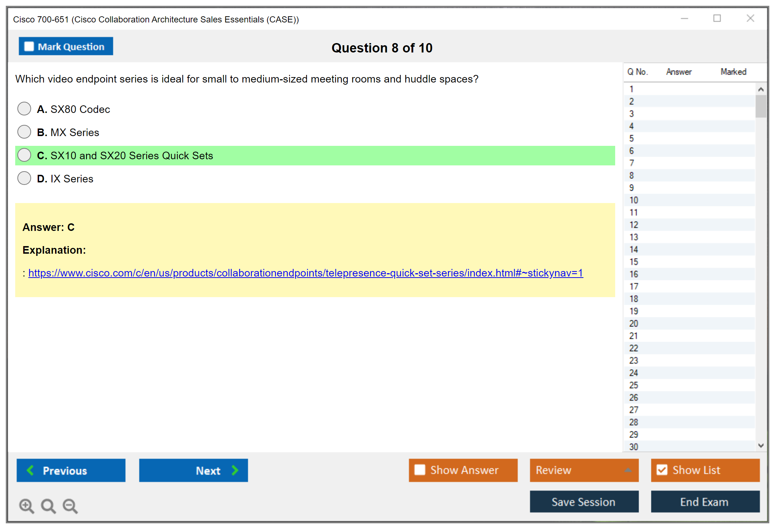Select question 8 in the list
The width and height of the screenshot is (778, 532).
point(631,176)
